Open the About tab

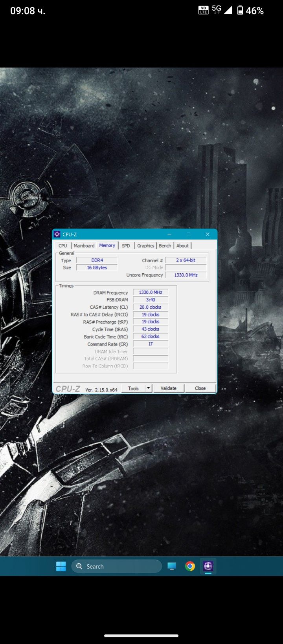click(x=182, y=246)
